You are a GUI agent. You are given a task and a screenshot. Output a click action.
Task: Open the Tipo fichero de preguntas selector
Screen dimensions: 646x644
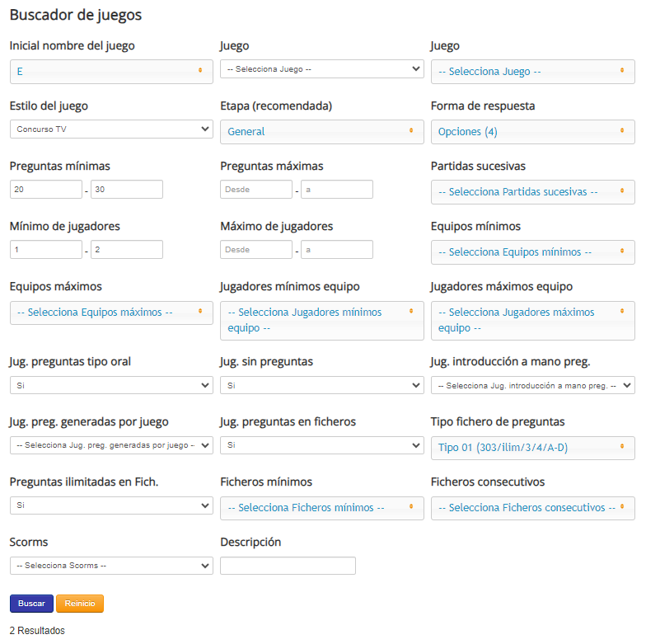532,448
